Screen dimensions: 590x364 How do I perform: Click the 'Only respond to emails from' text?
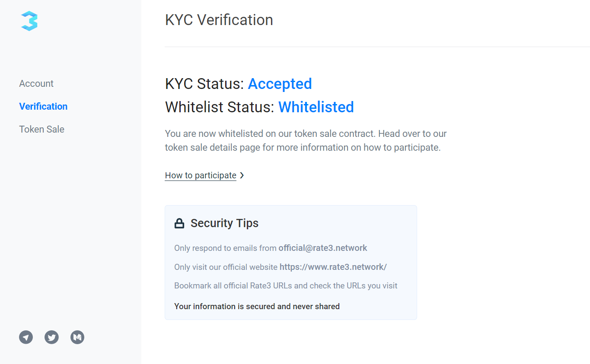(225, 248)
